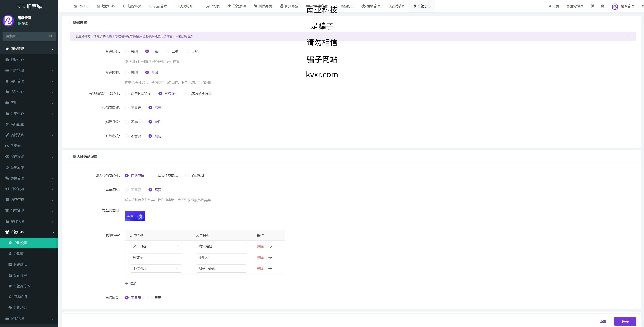Click the 表单背景图 thumbnail
Screen dimensions: 644x327
[x=135, y=216]
